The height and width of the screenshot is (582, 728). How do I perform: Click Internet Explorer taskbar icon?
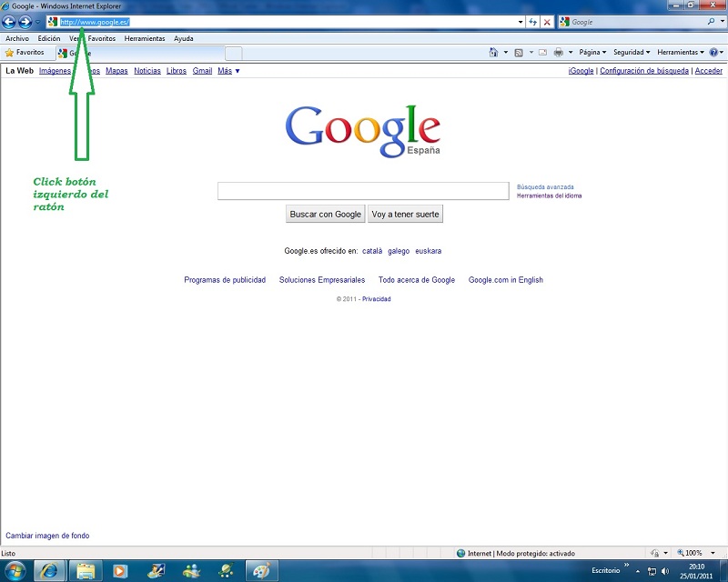pos(50,571)
